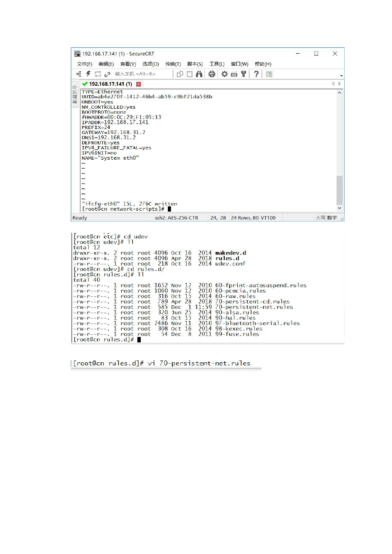392x554 pixels.
Task: Open the Session Manager toolbar icon
Action: pos(78,74)
